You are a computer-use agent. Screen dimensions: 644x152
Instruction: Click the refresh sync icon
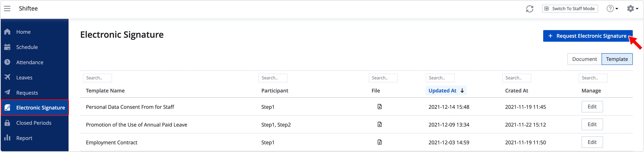click(529, 9)
